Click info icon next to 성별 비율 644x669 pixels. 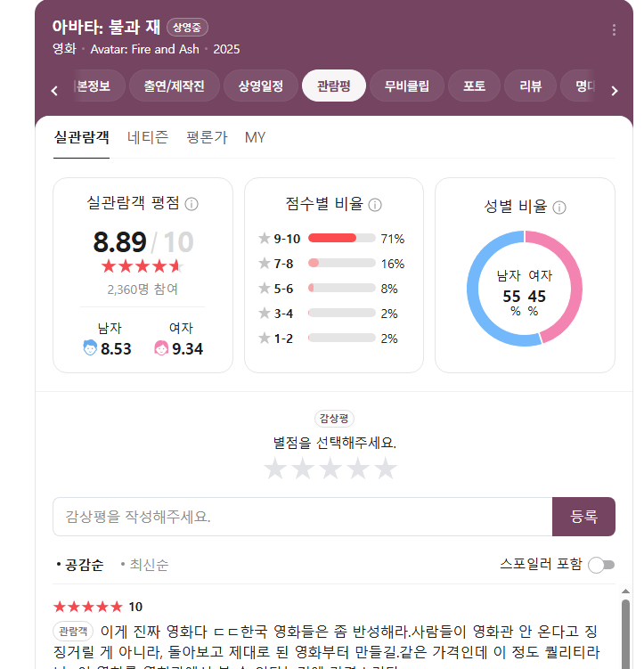(x=559, y=208)
